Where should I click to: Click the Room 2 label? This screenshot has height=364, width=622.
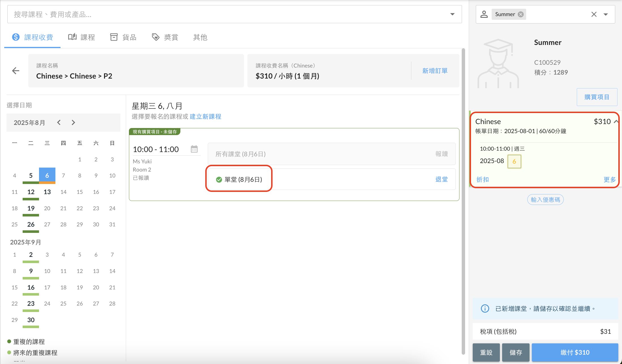pyautogui.click(x=142, y=170)
